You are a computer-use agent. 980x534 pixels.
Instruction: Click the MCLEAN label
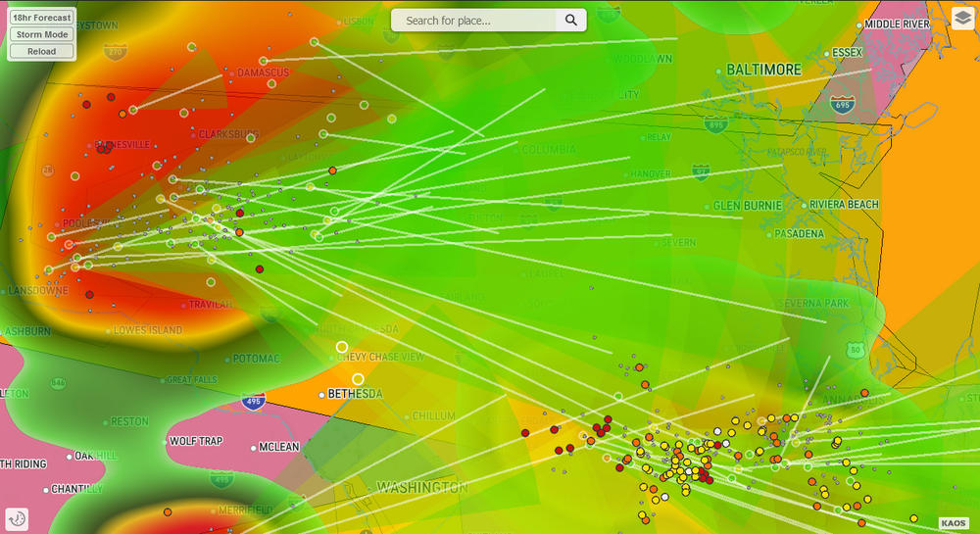(x=278, y=447)
